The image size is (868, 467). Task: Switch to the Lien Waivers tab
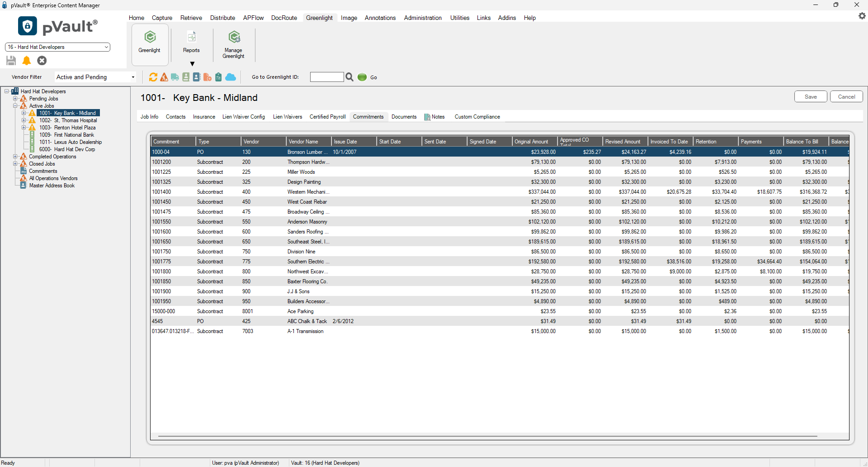(x=288, y=117)
